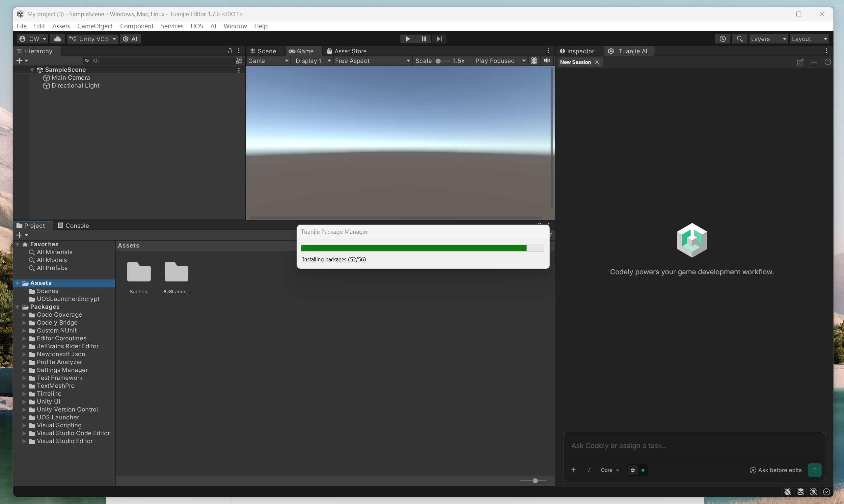Select the Scenes folder thumbnail in Assets
Screen dimensions: 844x504
coord(139,278)
